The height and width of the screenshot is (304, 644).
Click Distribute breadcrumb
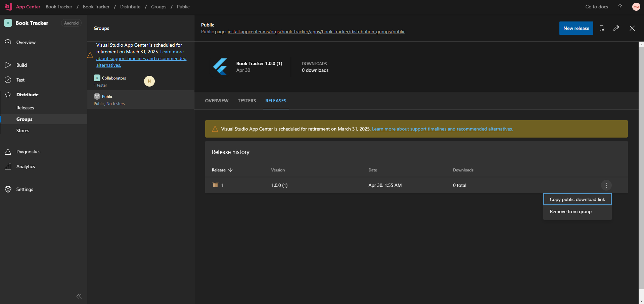[130, 7]
